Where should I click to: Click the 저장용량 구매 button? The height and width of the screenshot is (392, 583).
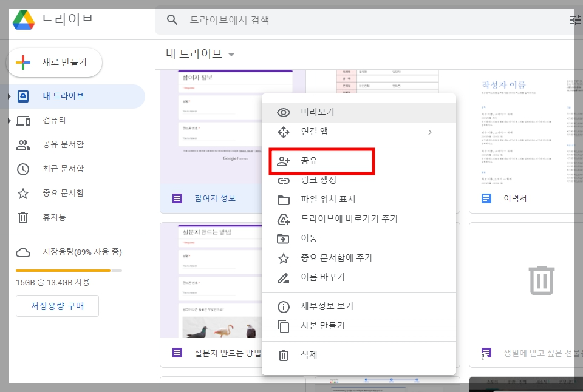pyautogui.click(x=57, y=306)
